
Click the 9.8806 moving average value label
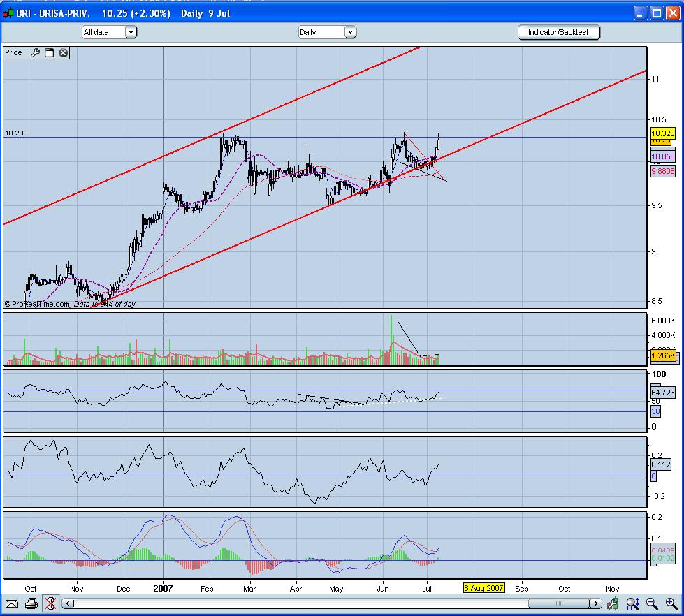(x=662, y=171)
